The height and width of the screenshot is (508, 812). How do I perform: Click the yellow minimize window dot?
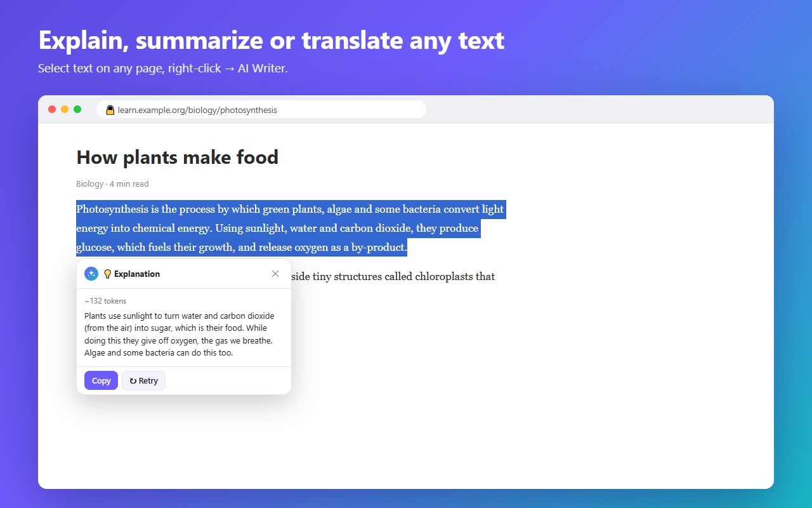point(65,109)
